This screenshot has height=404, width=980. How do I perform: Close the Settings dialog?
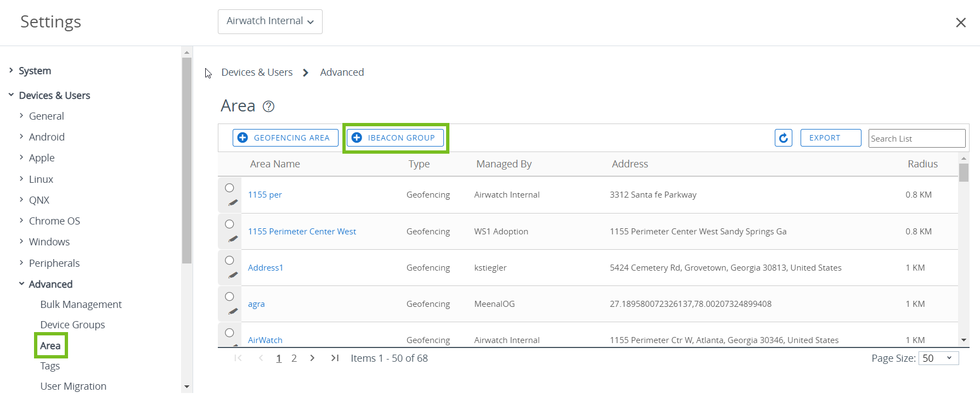[961, 23]
